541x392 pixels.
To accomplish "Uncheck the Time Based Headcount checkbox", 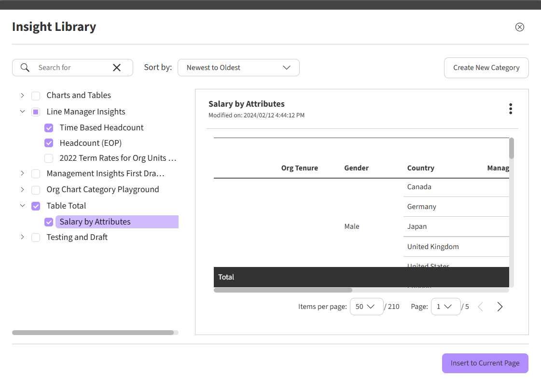I will [x=49, y=128].
